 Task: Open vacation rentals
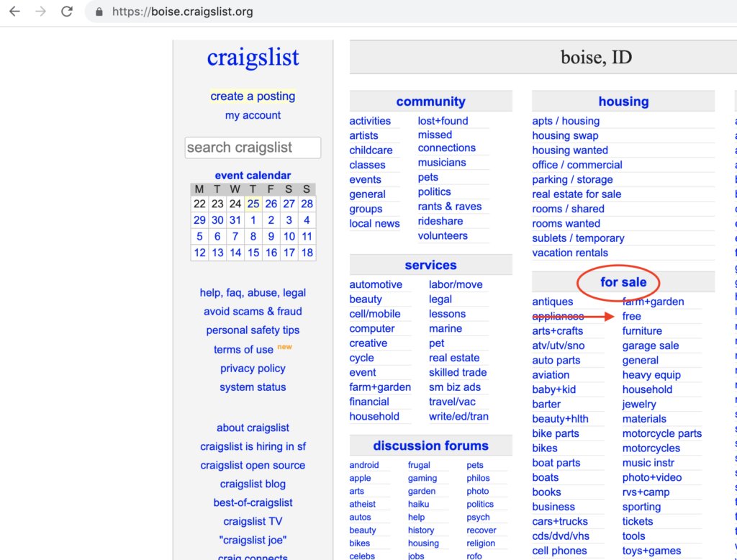pyautogui.click(x=570, y=253)
